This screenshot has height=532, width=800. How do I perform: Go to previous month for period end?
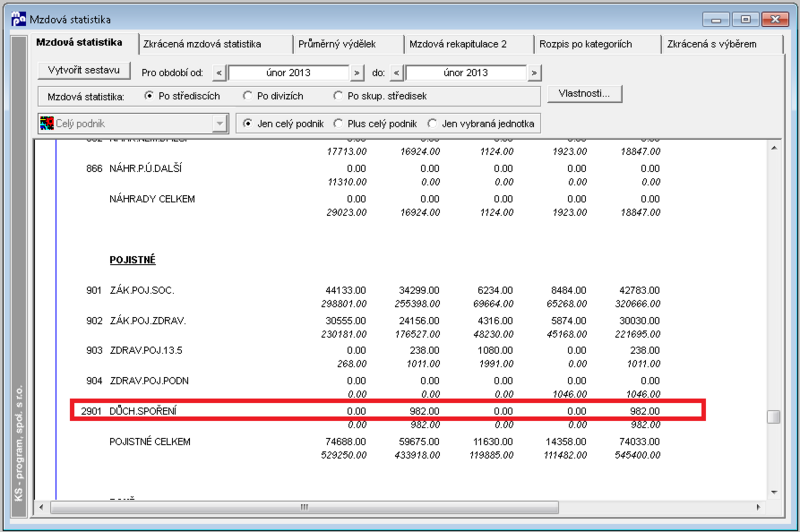pyautogui.click(x=396, y=73)
